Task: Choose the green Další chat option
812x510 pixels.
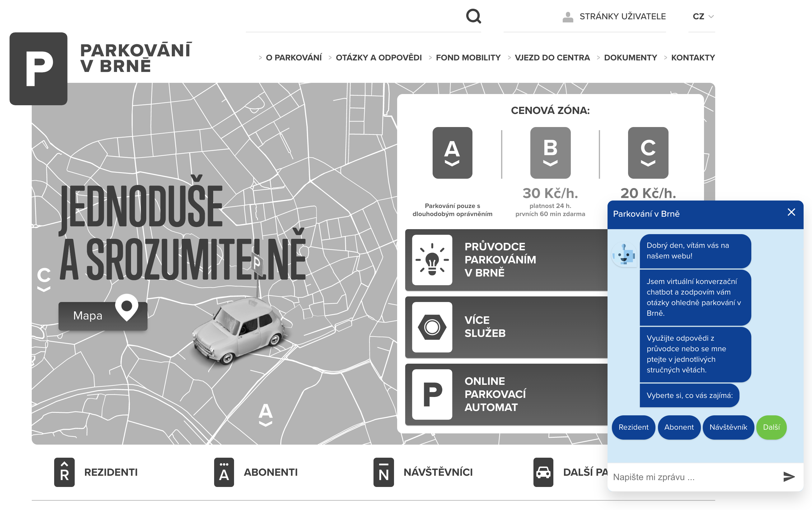Action: (771, 427)
